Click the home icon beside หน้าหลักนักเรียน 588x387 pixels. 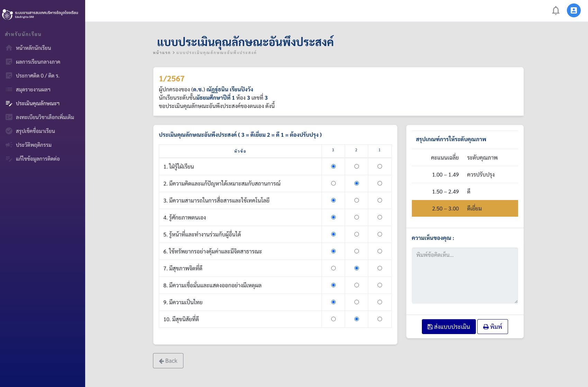[9, 48]
